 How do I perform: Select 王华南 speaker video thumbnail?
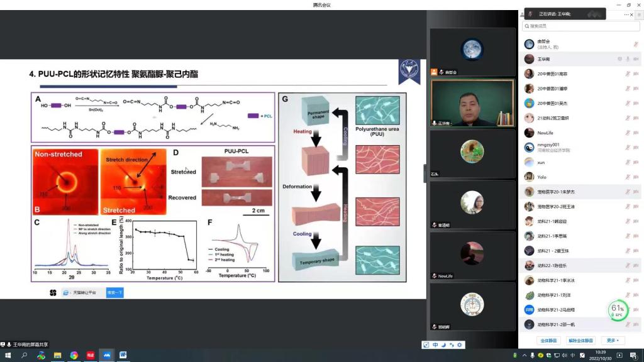pos(472,104)
